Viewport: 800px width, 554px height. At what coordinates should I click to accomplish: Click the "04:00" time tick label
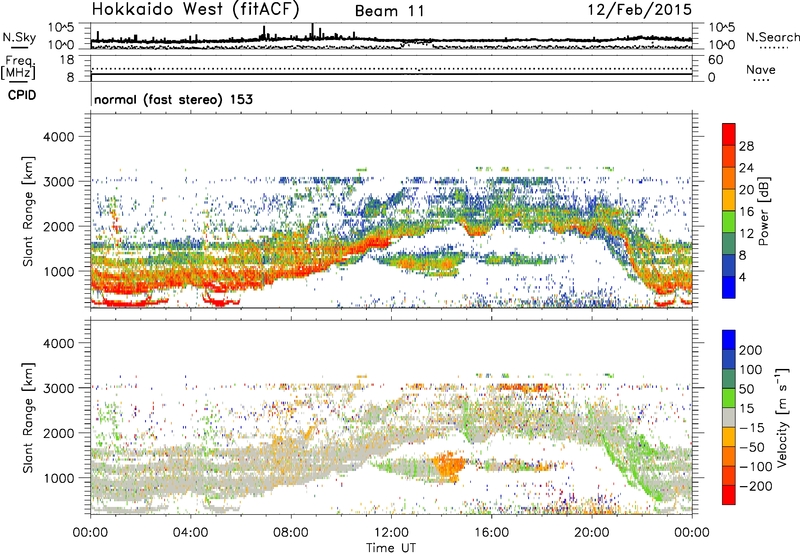(x=190, y=533)
